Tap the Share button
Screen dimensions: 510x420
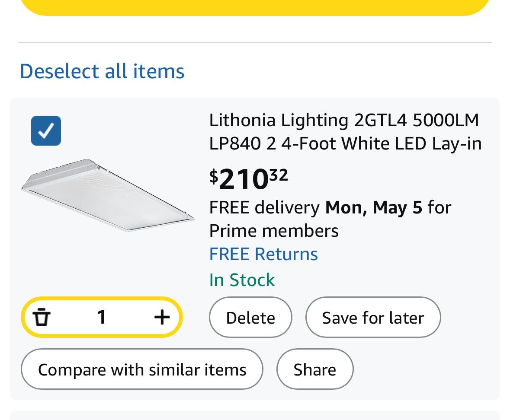[x=314, y=369]
